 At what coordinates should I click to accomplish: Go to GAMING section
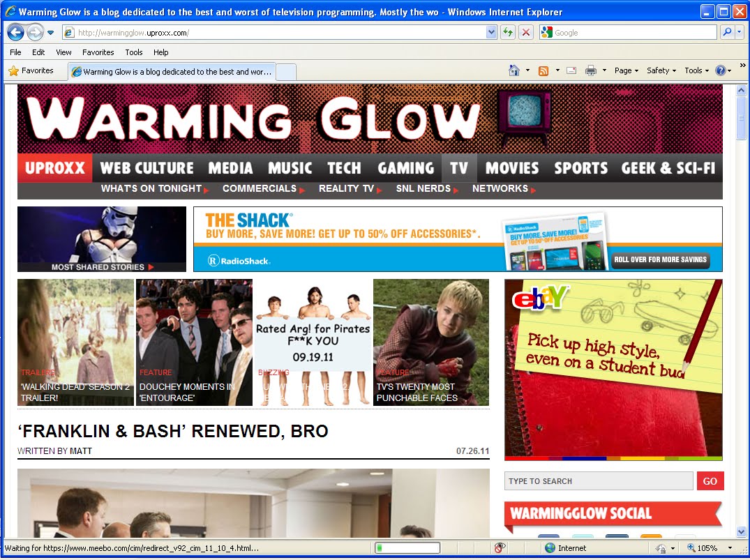(x=405, y=168)
